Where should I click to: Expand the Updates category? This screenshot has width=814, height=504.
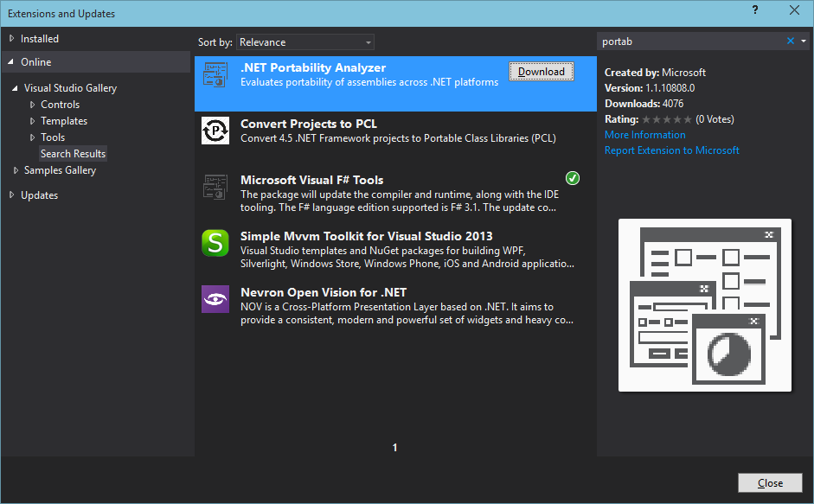tap(12, 195)
